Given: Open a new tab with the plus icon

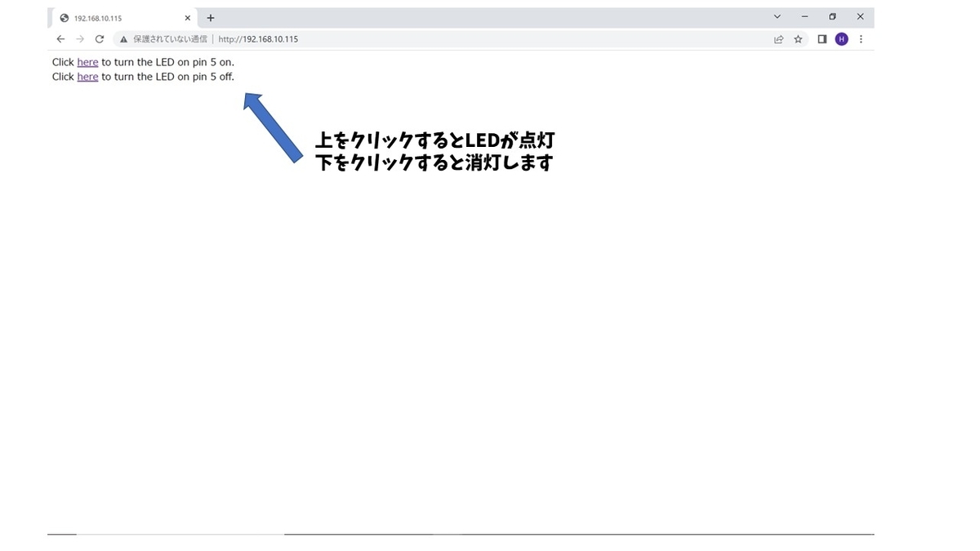Looking at the screenshot, I should click(x=210, y=17).
